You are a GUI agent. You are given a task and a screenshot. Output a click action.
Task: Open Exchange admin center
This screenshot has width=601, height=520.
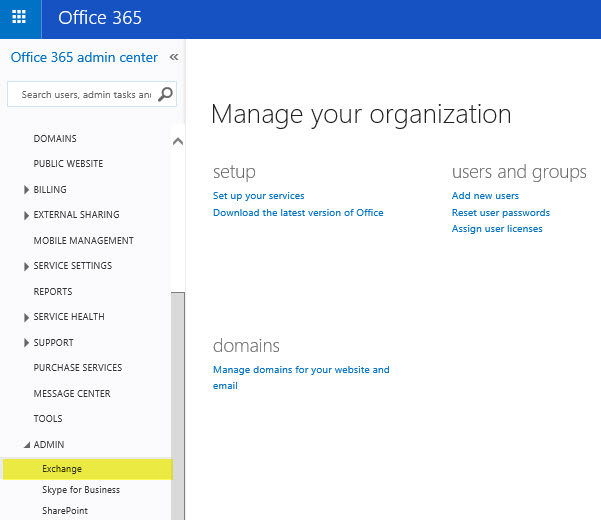pos(62,469)
